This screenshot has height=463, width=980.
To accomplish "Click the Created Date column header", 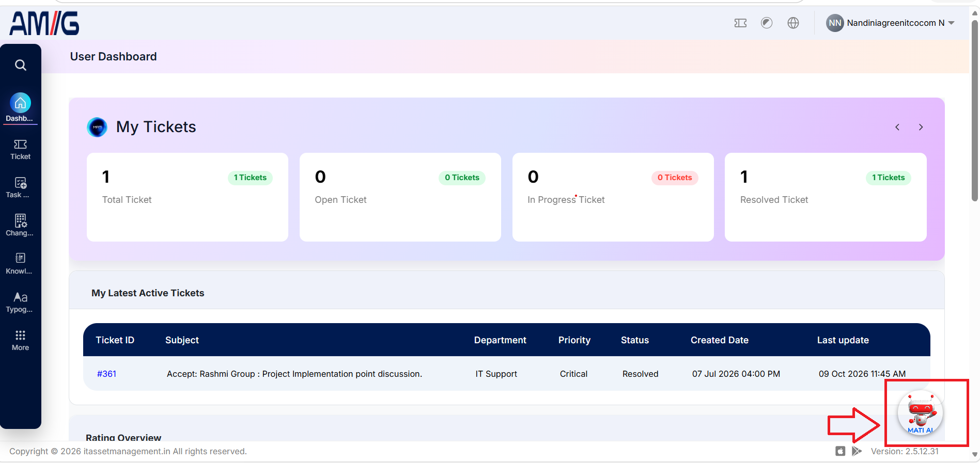I will pyautogui.click(x=720, y=340).
